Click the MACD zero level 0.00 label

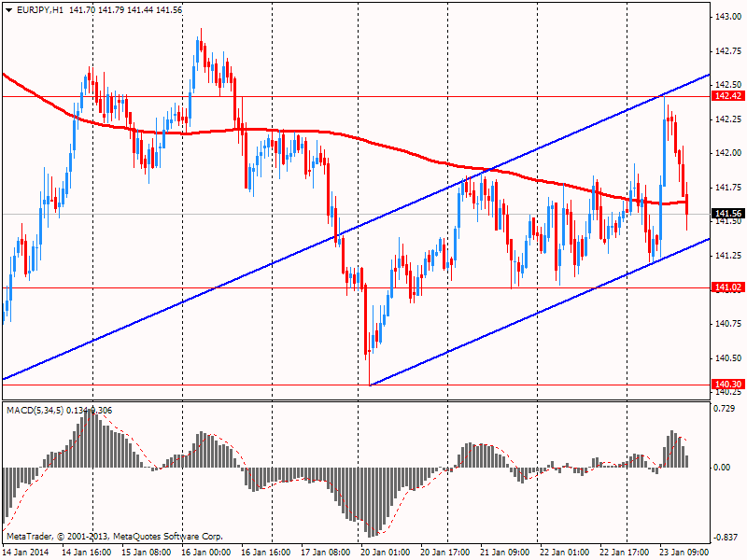(x=722, y=468)
